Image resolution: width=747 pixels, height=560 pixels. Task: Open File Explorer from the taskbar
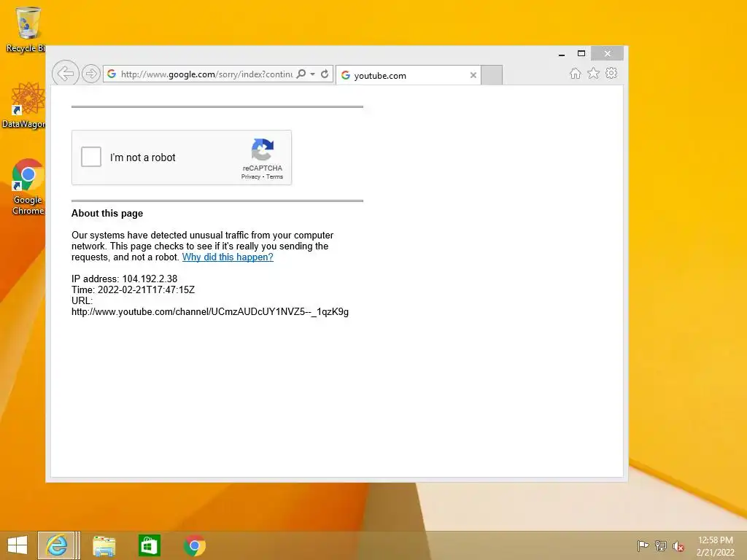104,545
